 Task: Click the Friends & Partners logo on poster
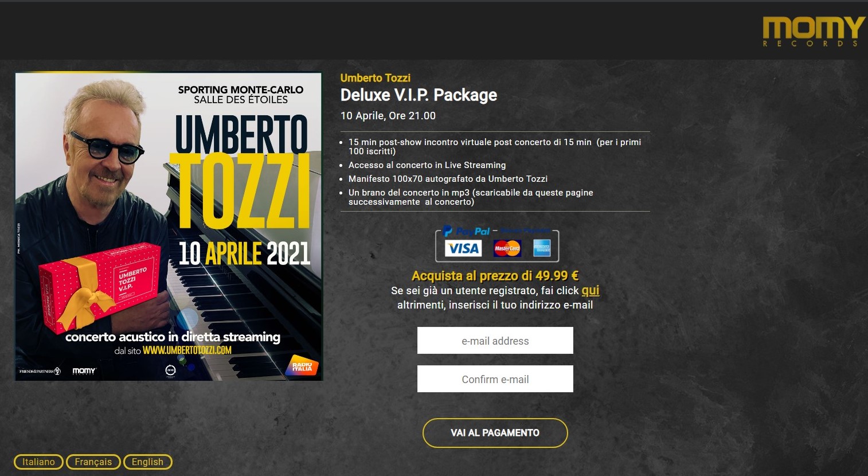click(40, 371)
